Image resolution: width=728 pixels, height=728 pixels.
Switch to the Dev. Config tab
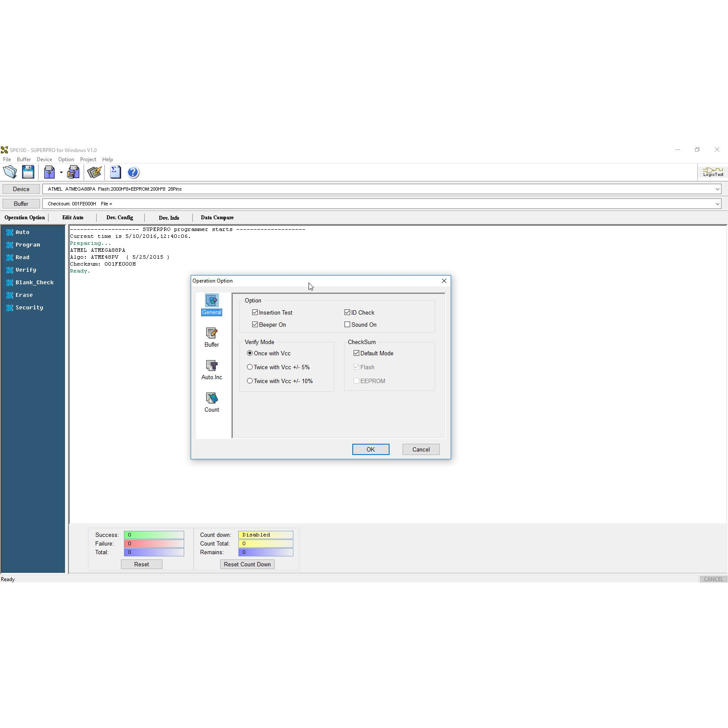(120, 218)
